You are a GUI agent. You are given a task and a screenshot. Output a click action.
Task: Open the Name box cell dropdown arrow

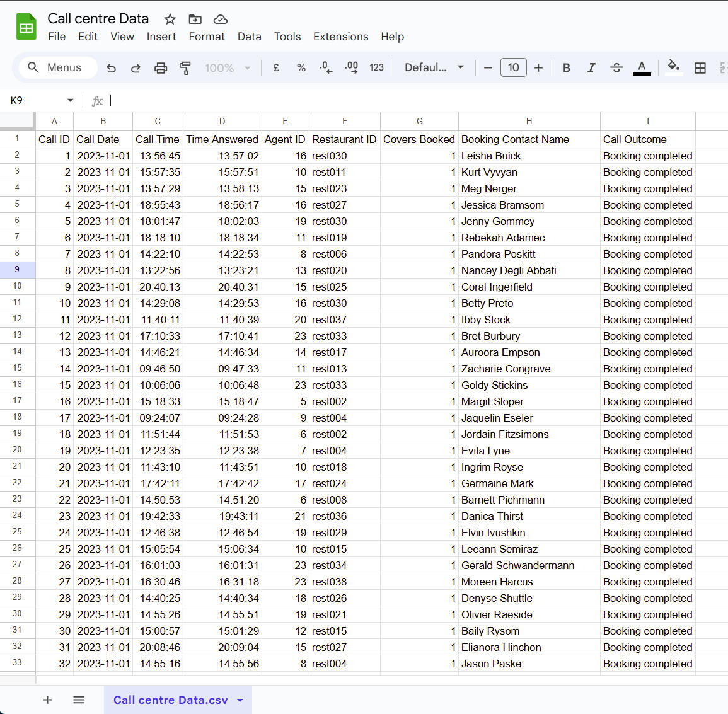tap(70, 100)
